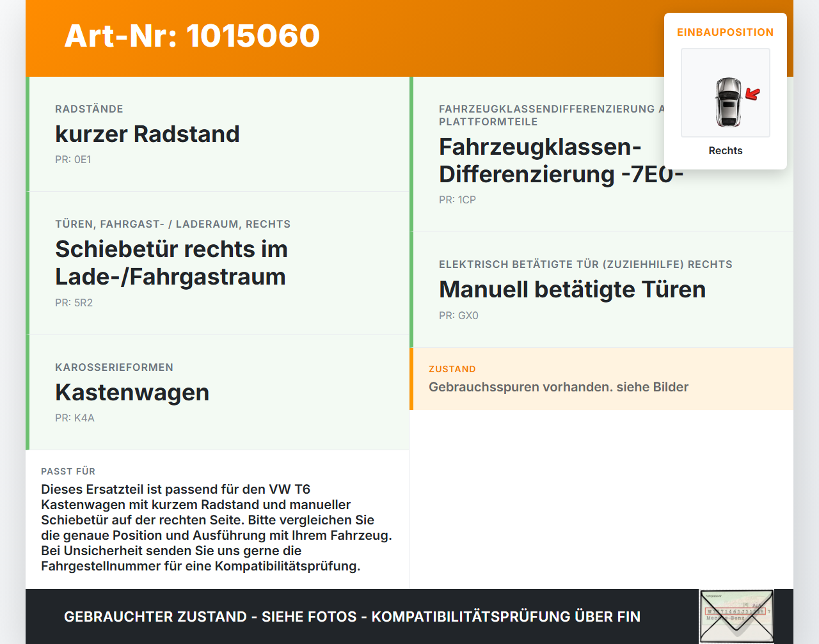Click the compatibility description paragraph about VW T6
819x644 pixels.
click(x=217, y=528)
